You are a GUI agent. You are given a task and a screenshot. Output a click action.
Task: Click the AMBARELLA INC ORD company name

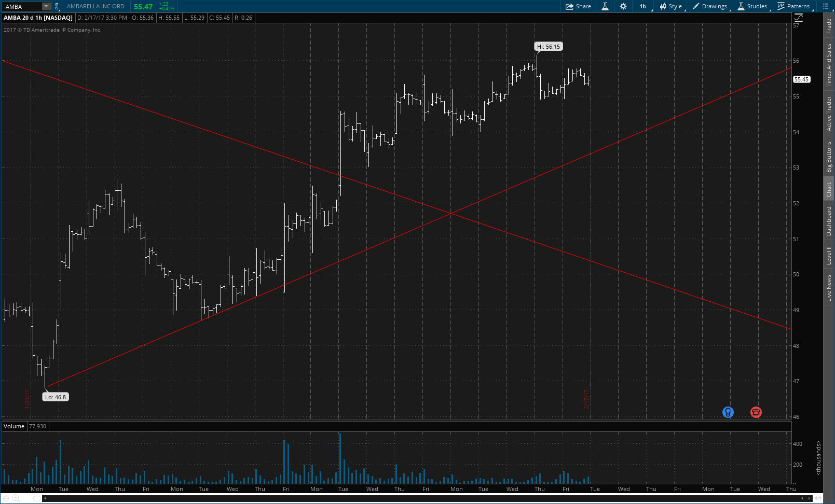click(95, 6)
